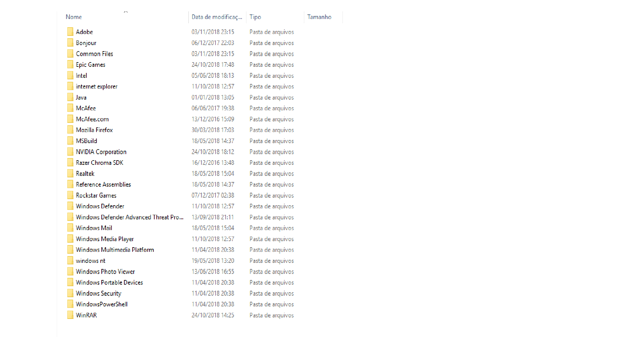Select the Windows Media Player folder name
644x337 pixels.
coord(105,239)
